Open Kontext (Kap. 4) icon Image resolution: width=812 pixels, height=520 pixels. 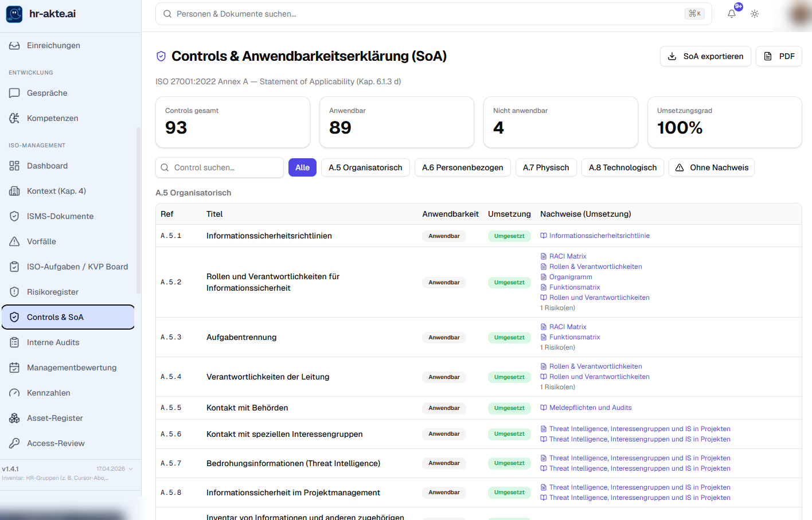(x=14, y=191)
